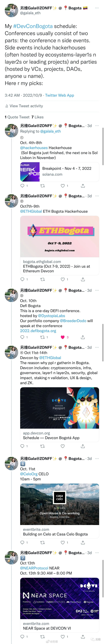Open more options on Defi Bogota tweet
Viewport: 104px width, 644px height.
coord(97,290)
